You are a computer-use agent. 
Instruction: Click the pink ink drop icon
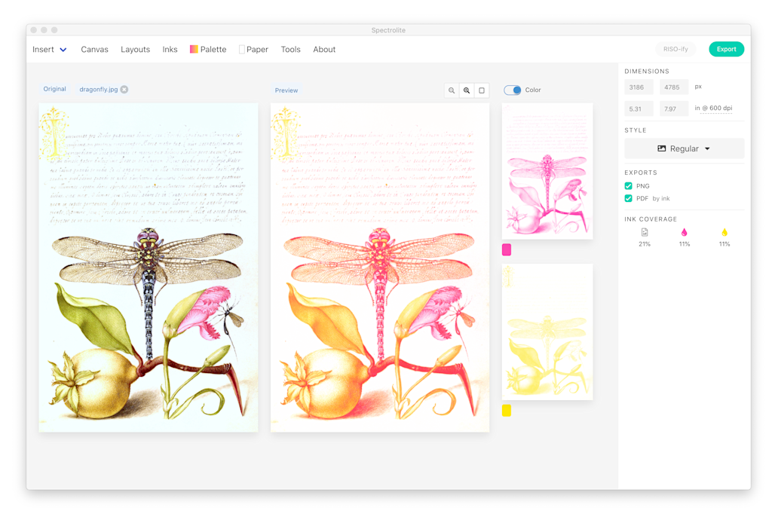[685, 232]
